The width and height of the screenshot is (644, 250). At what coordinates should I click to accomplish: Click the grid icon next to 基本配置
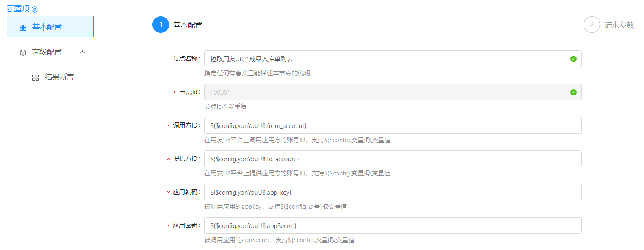click(23, 27)
